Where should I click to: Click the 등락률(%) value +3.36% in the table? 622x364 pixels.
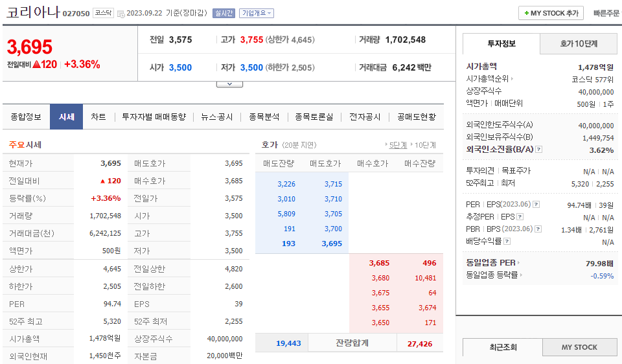pos(106,198)
